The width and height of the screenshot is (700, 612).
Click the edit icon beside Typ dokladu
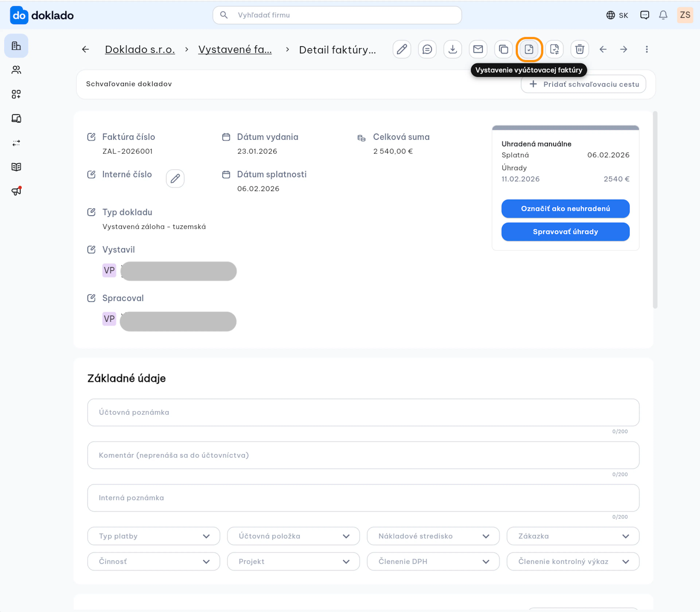91,212
